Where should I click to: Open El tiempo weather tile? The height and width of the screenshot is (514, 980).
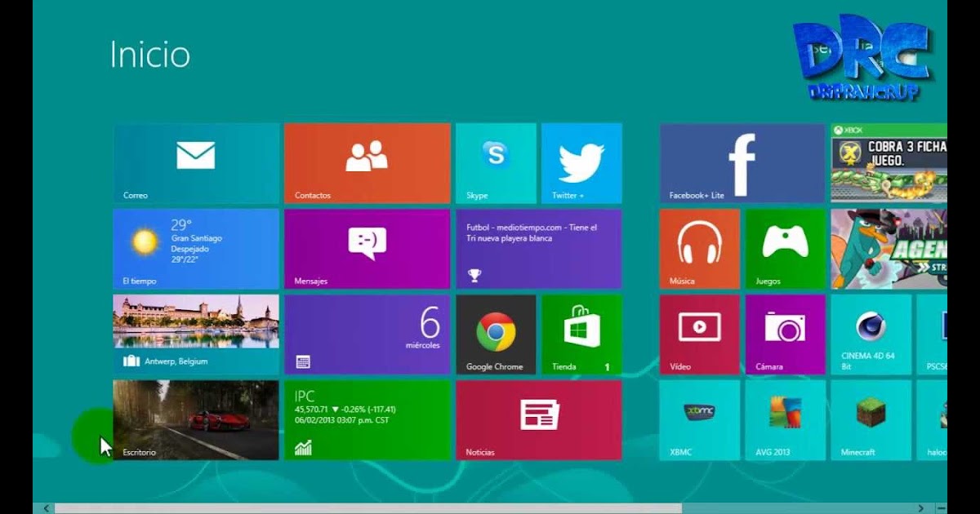[x=196, y=249]
